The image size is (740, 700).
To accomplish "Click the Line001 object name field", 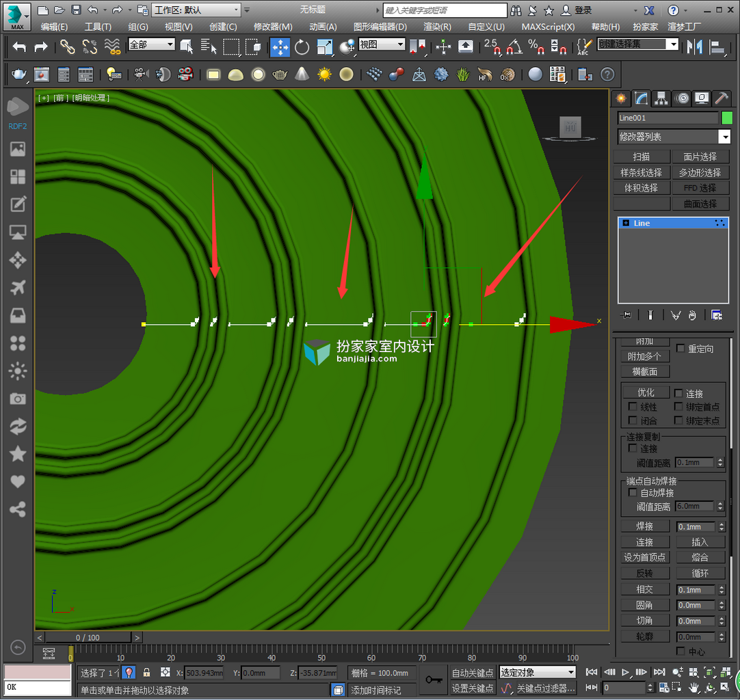I will click(x=668, y=118).
